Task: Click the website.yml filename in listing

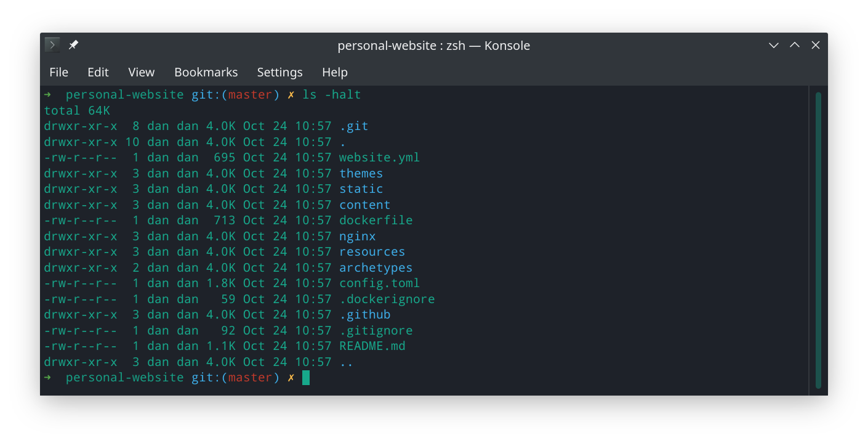Action: tap(379, 158)
